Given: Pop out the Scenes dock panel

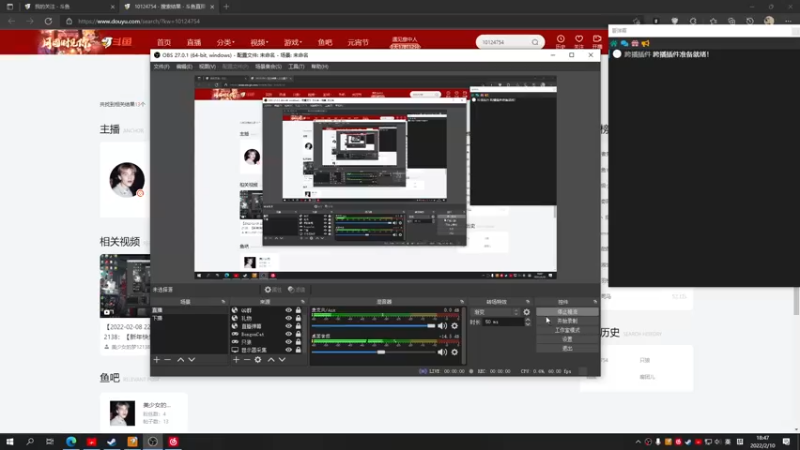Looking at the screenshot, I should [x=223, y=302].
